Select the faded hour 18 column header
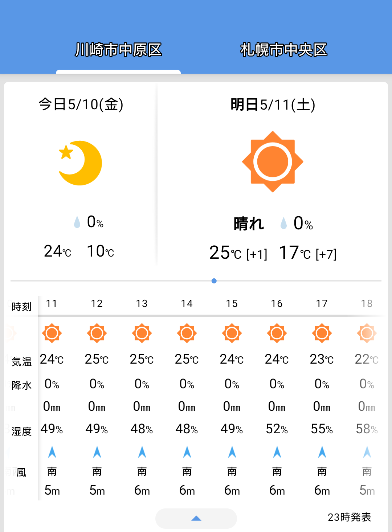The width and height of the screenshot is (392, 532). (x=367, y=303)
